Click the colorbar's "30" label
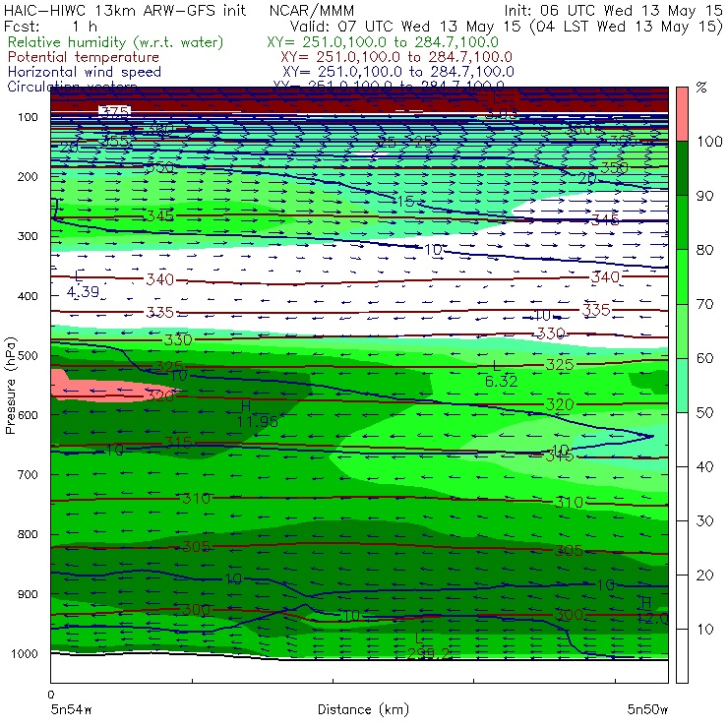This screenshot has width=728, height=728. click(704, 521)
